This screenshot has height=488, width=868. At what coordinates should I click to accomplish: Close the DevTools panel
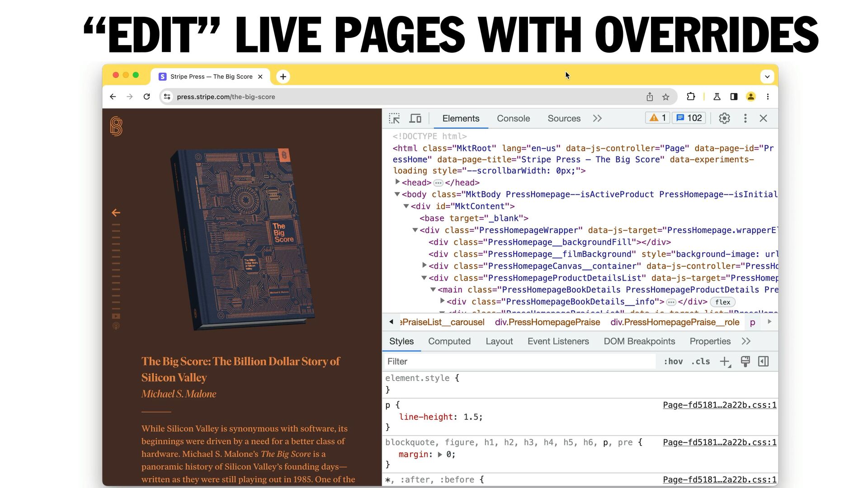click(x=763, y=118)
